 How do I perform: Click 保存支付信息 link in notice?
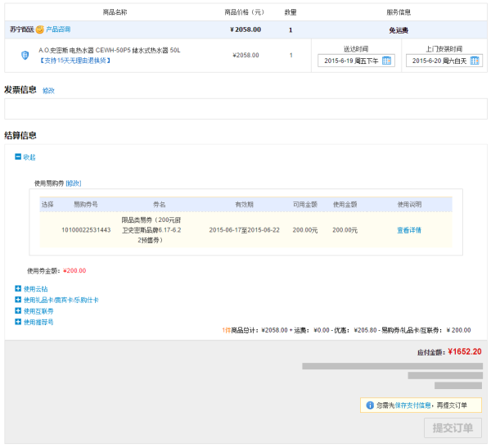tap(412, 405)
